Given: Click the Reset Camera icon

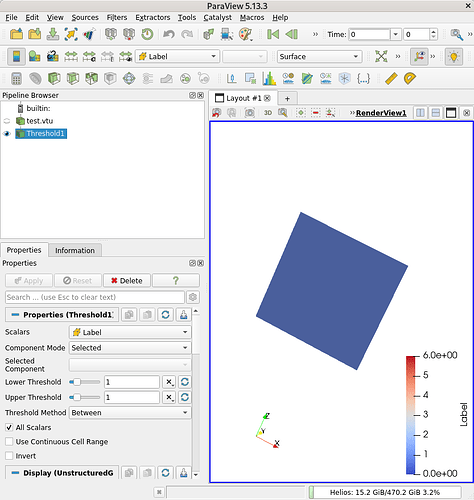Looking at the screenshot, I should (x=381, y=56).
